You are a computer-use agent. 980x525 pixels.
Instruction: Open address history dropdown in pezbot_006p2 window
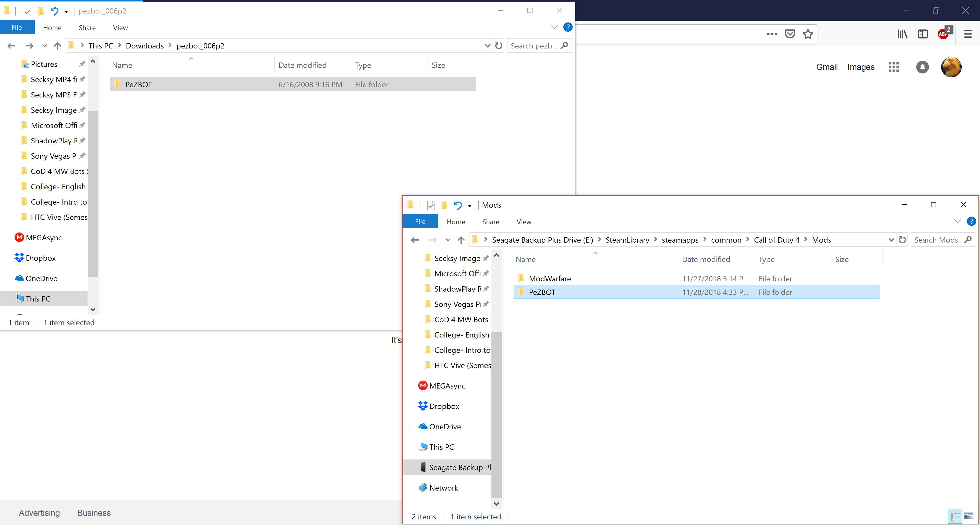pos(487,46)
